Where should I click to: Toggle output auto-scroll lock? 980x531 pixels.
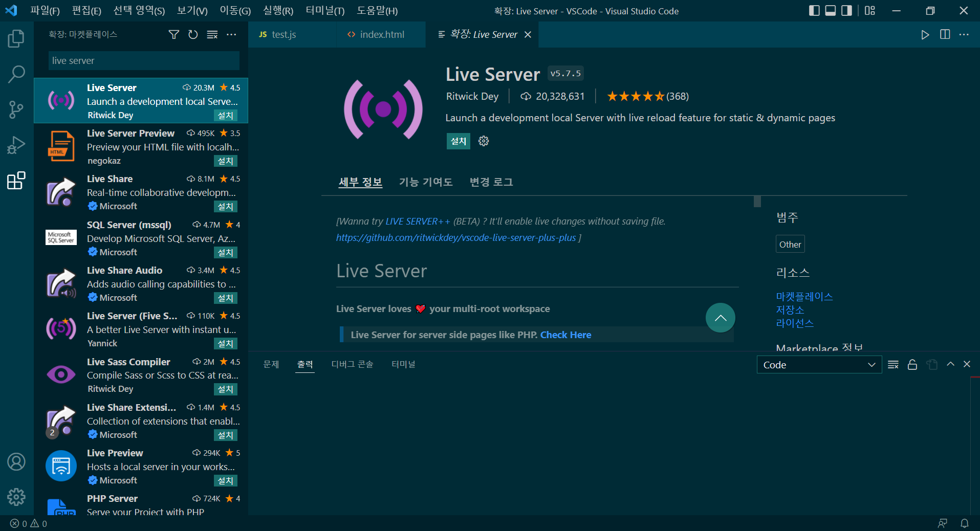912,364
